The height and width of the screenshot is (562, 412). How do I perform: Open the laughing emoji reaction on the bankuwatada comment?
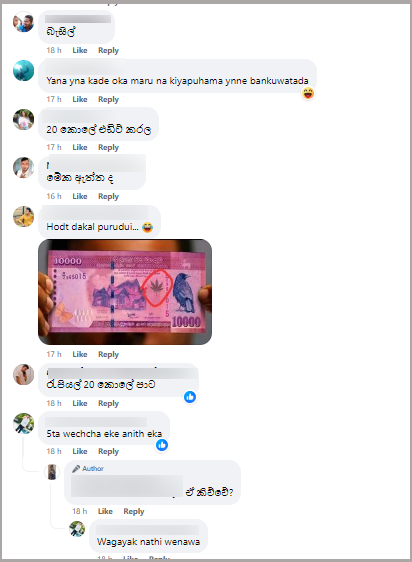(308, 94)
